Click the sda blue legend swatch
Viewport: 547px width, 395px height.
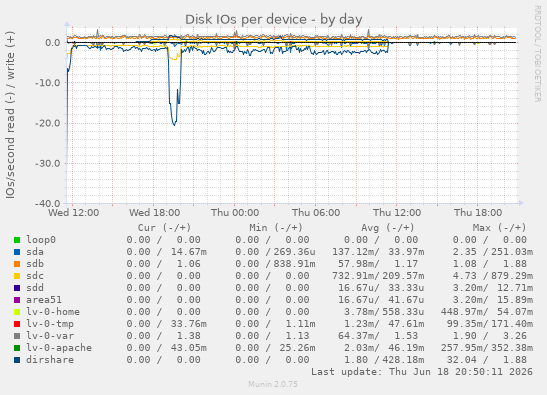coord(17,252)
